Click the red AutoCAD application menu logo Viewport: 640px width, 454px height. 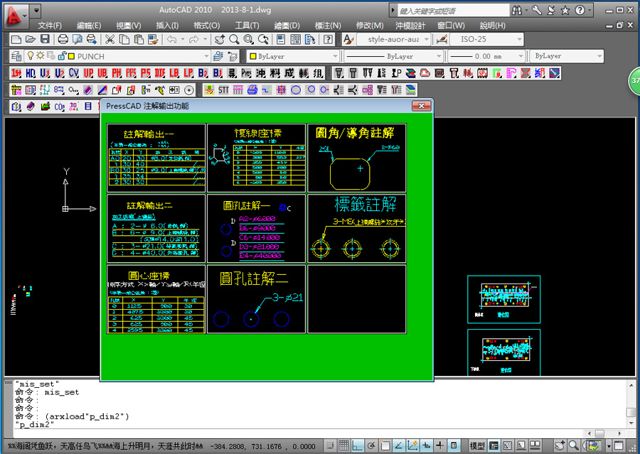tap(15, 15)
